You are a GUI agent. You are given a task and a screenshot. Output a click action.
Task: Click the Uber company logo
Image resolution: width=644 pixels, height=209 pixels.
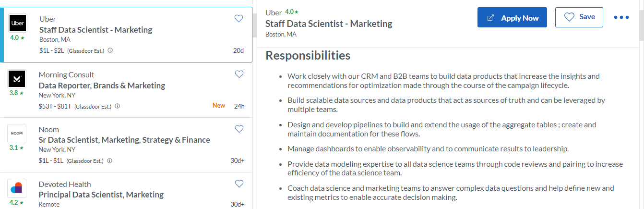click(x=18, y=23)
